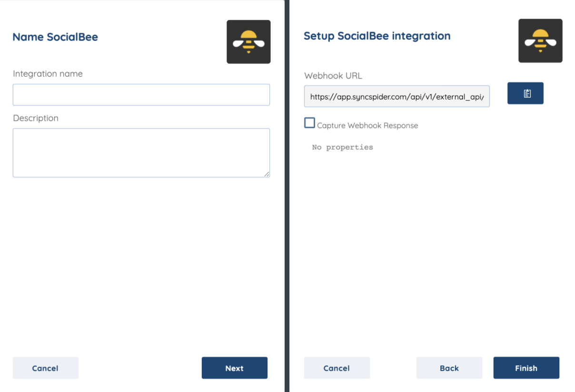
Task: Proceed with the Next button
Action: (x=235, y=368)
